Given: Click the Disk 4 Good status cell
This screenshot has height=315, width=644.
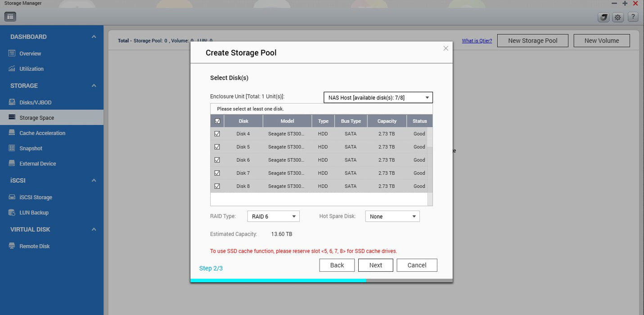Looking at the screenshot, I should pyautogui.click(x=419, y=134).
